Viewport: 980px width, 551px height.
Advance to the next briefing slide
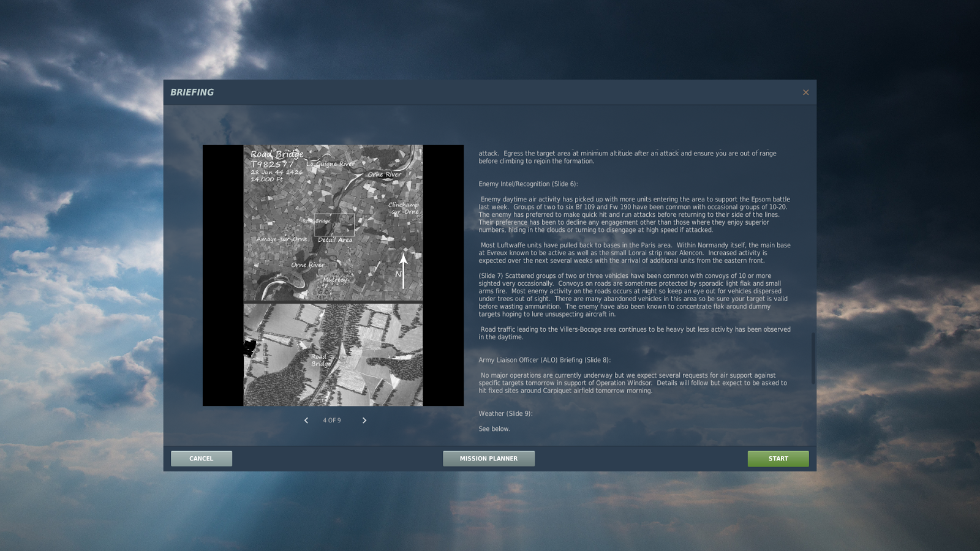(x=364, y=421)
